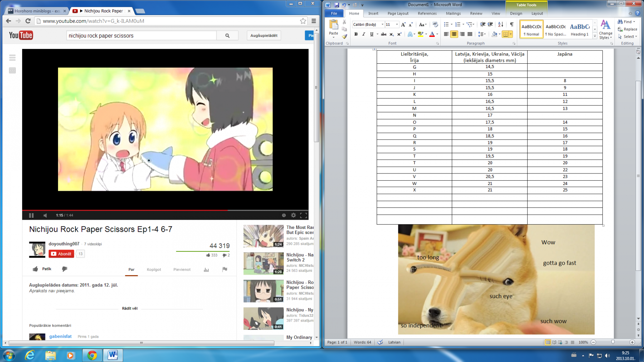Click the video progress bar
The image size is (644, 362).
(165, 210)
